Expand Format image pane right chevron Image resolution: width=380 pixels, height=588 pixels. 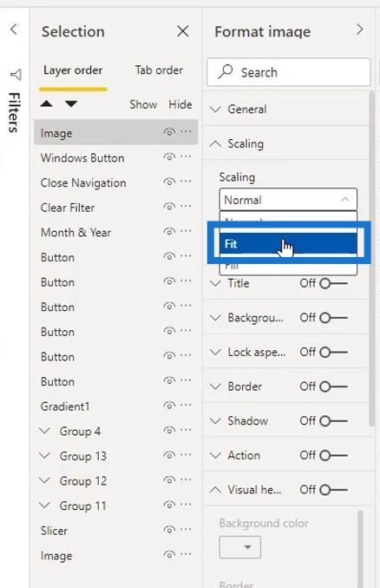click(x=360, y=30)
